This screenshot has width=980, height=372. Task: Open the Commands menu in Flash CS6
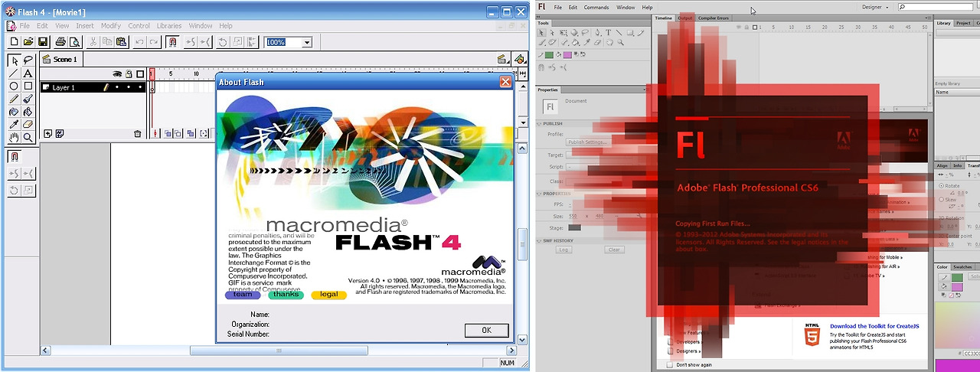pyautogui.click(x=596, y=7)
